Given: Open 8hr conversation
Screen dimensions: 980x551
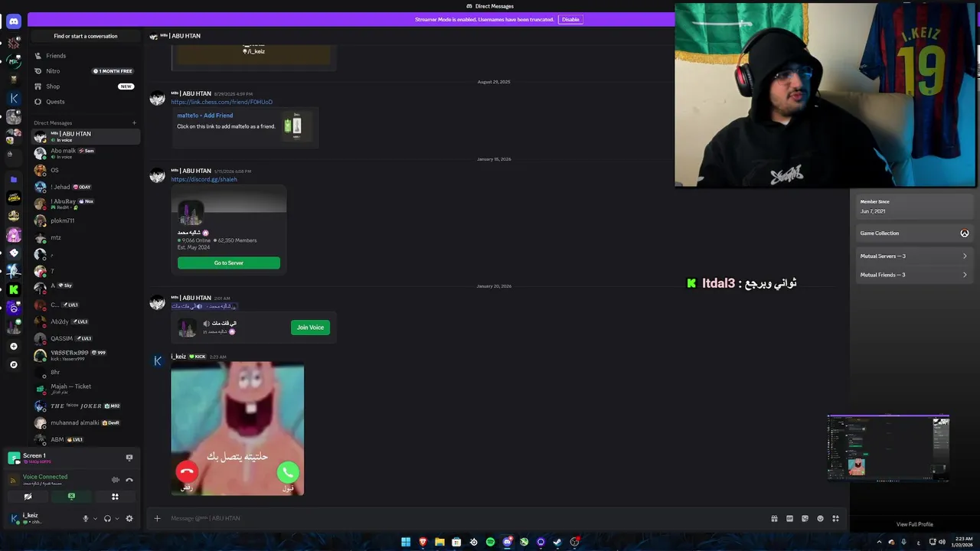Looking at the screenshot, I should (x=86, y=372).
